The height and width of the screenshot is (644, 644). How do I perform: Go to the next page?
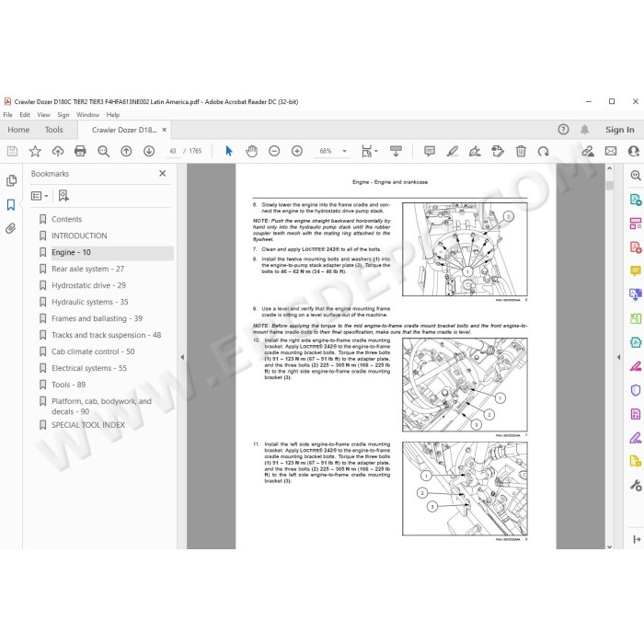[149, 151]
